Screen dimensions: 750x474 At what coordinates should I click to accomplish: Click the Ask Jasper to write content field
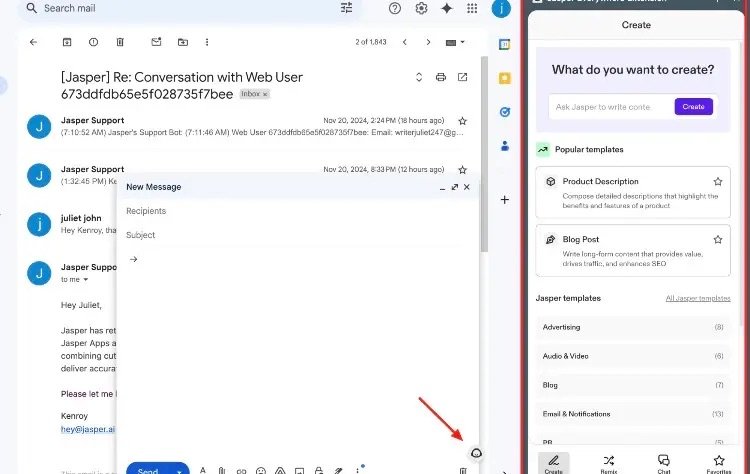tap(612, 107)
